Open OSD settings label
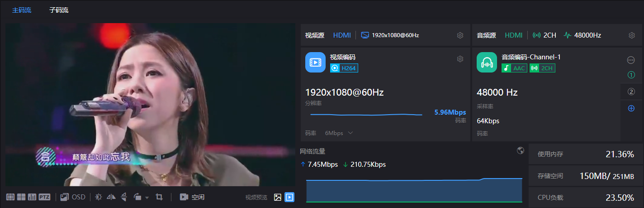 (79, 197)
